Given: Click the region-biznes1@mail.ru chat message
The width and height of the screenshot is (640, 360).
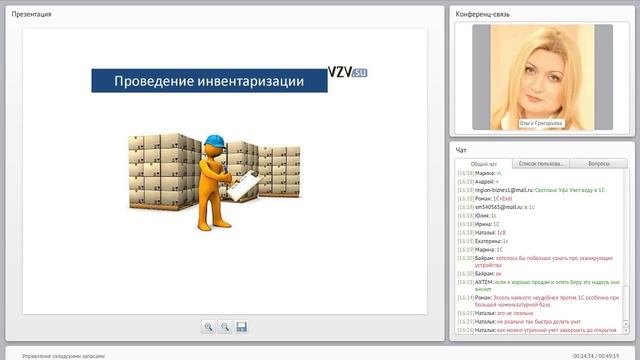Looking at the screenshot, I should (x=531, y=190).
